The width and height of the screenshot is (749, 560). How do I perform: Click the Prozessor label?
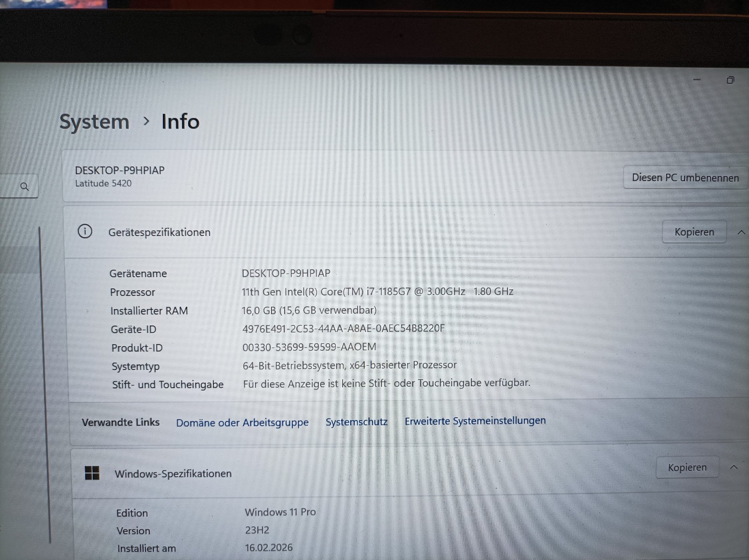tap(132, 292)
